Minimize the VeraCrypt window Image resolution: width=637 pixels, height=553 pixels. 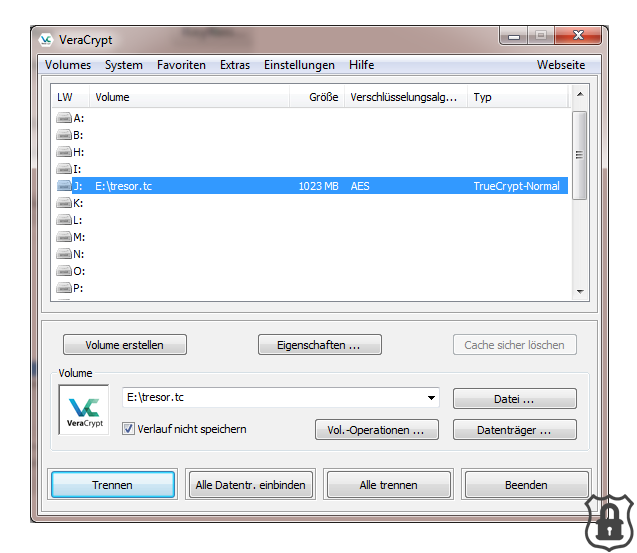514,36
